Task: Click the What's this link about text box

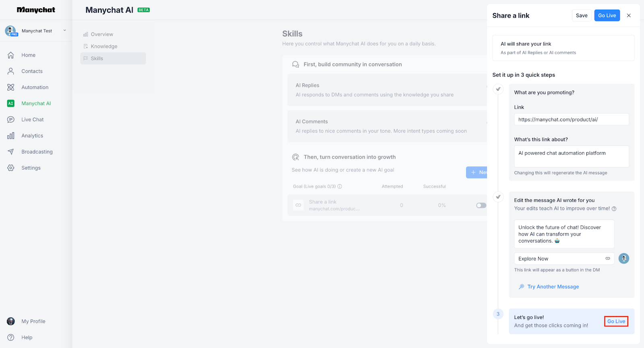Action: [571, 156]
